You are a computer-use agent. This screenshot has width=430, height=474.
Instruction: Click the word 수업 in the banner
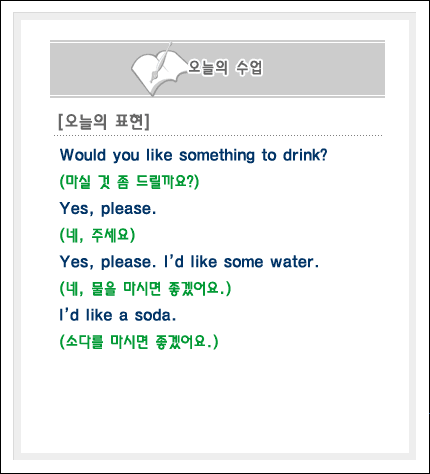[x=249, y=68]
